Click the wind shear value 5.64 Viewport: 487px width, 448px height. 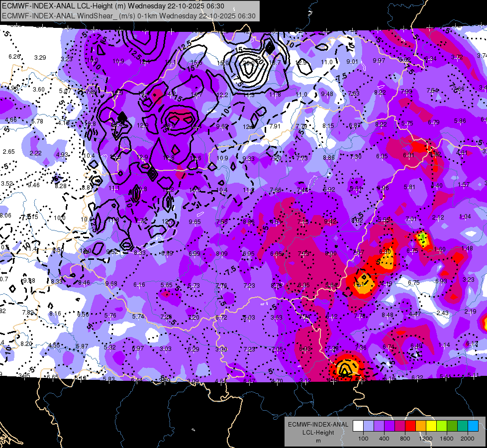(x=331, y=285)
